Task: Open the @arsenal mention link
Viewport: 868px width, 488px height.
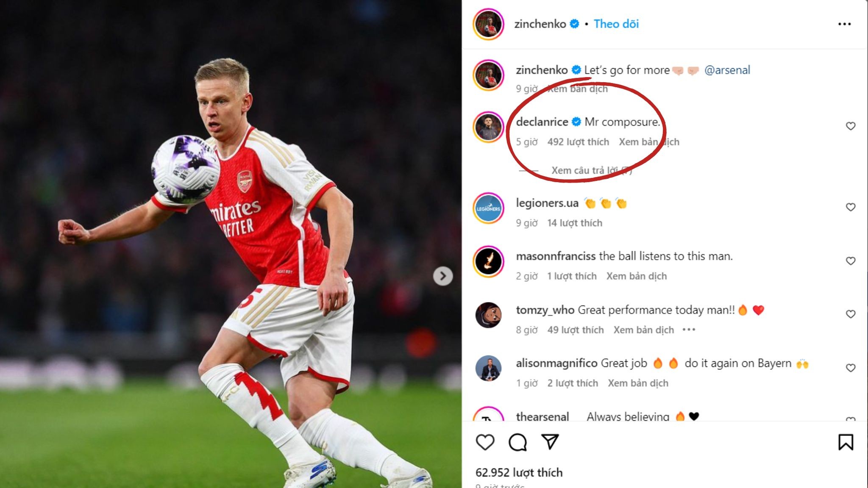Action: point(727,70)
